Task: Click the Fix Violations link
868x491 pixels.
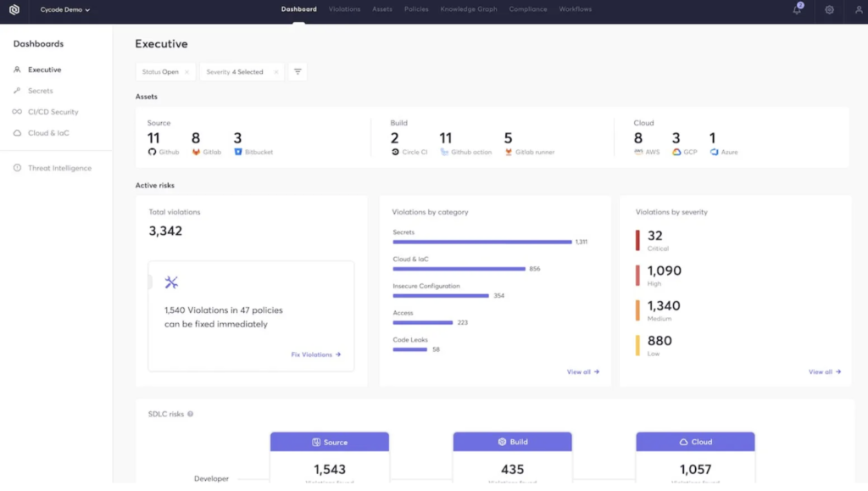Action: click(315, 354)
